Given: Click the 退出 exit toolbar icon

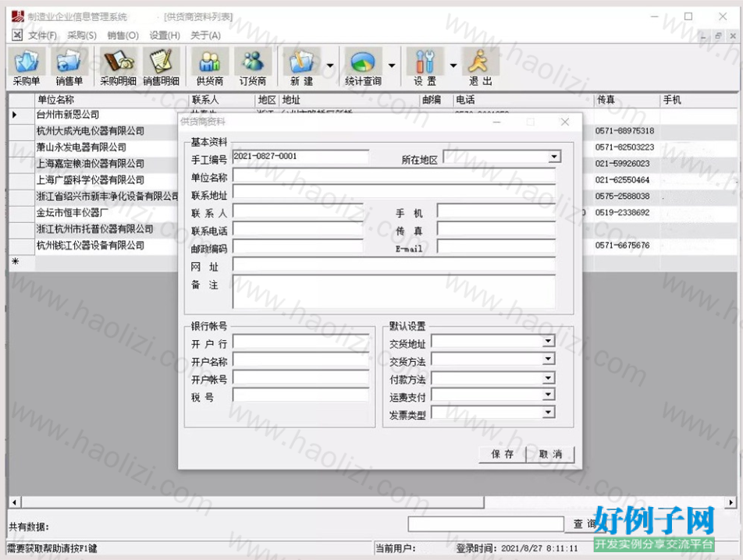Looking at the screenshot, I should (x=481, y=67).
